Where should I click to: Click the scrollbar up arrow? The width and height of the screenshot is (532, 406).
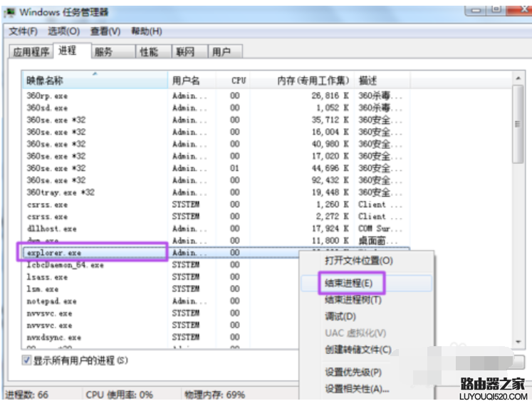pos(518,78)
